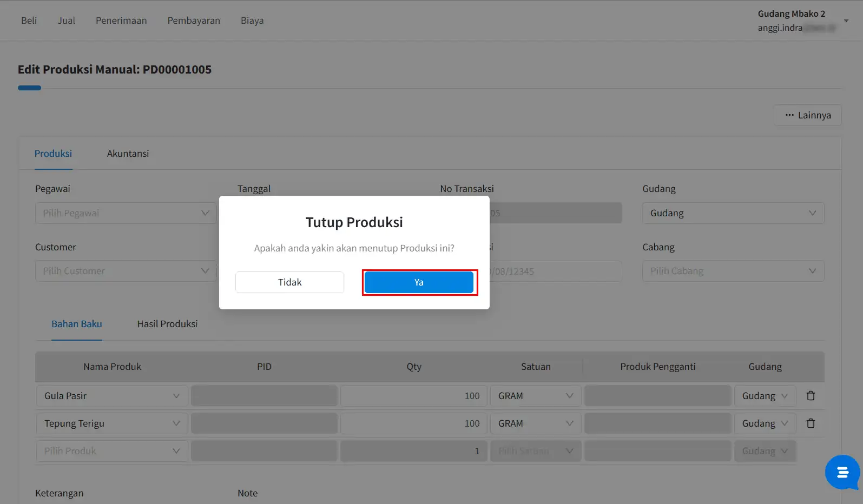This screenshot has width=863, height=504.
Task: Expand the Pilih Customer dropdown
Action: coord(126,271)
